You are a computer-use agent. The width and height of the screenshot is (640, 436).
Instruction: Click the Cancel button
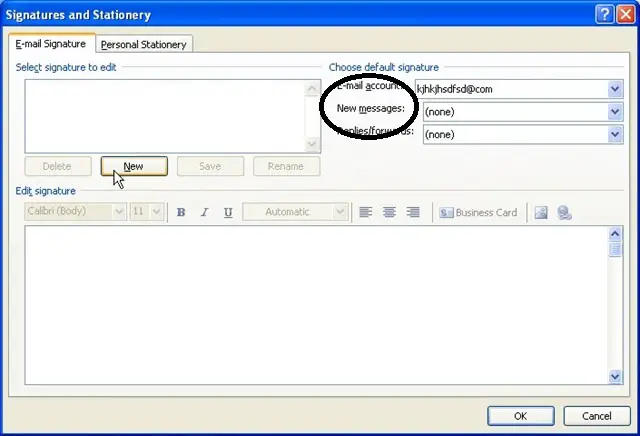coord(597,416)
